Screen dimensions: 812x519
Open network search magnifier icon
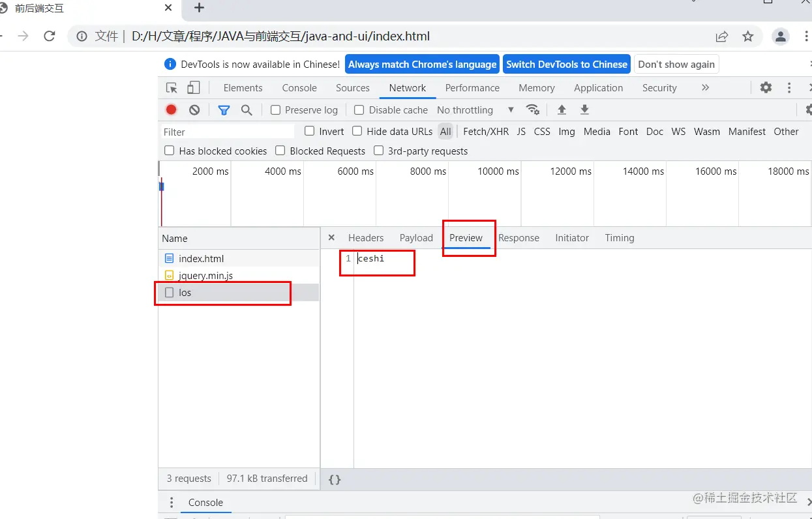pos(247,110)
